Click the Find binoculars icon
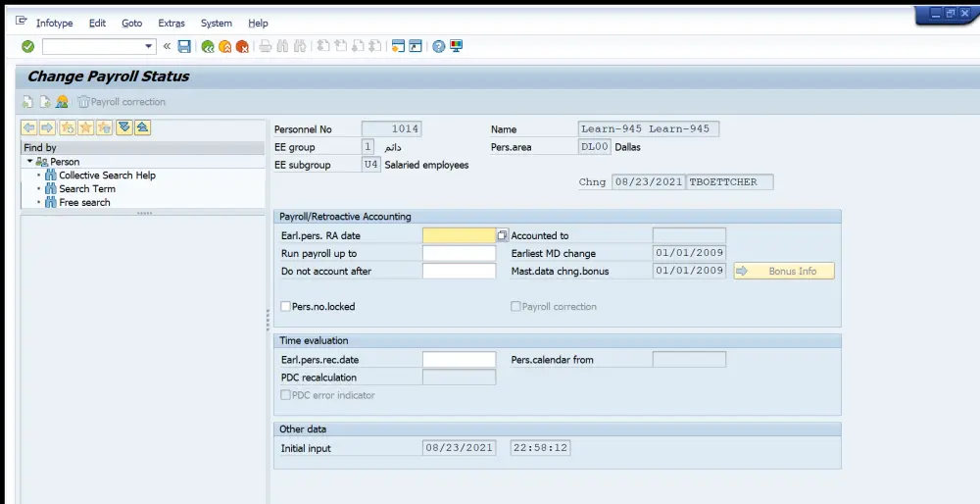This screenshot has width=980, height=504. [282, 46]
